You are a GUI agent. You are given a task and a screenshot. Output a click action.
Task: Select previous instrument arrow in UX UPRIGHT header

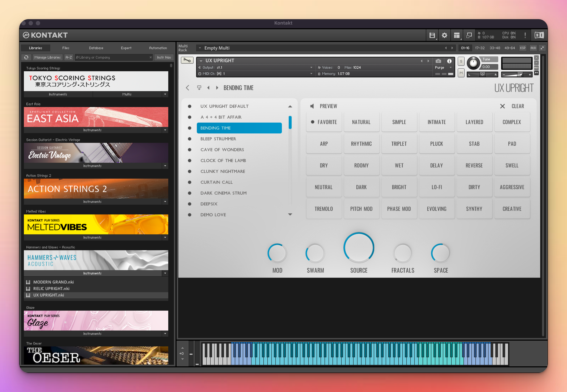click(x=422, y=61)
